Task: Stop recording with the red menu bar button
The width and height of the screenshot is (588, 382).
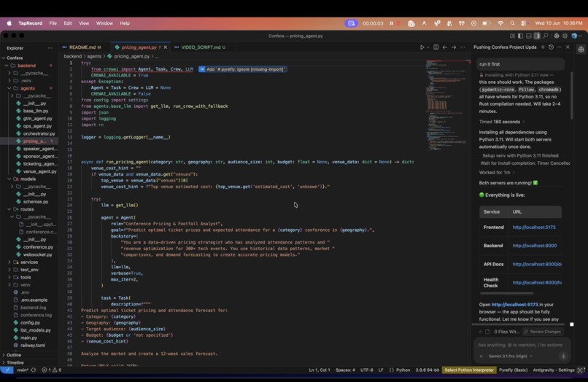Action: pos(398,23)
